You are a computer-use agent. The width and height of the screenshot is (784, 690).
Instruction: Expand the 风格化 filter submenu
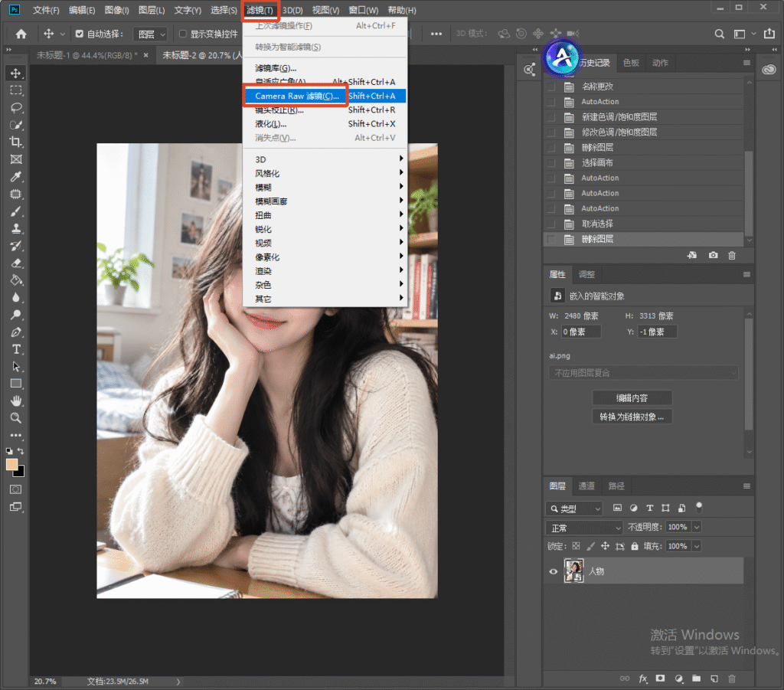(325, 173)
